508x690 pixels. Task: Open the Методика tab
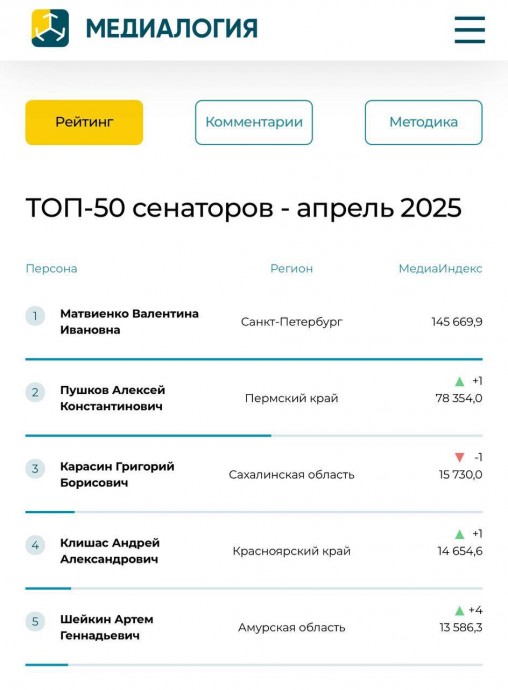(423, 122)
